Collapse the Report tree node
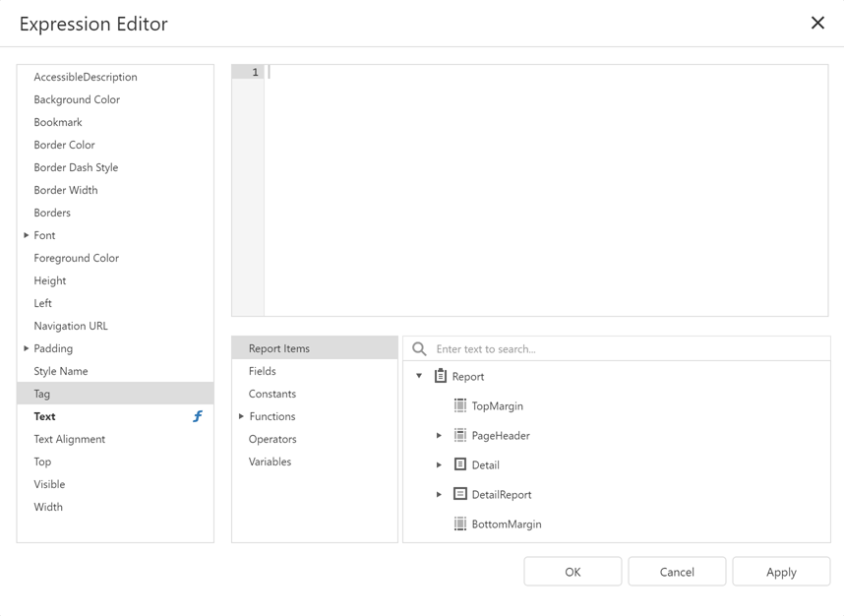The width and height of the screenshot is (844, 616). [x=417, y=376]
